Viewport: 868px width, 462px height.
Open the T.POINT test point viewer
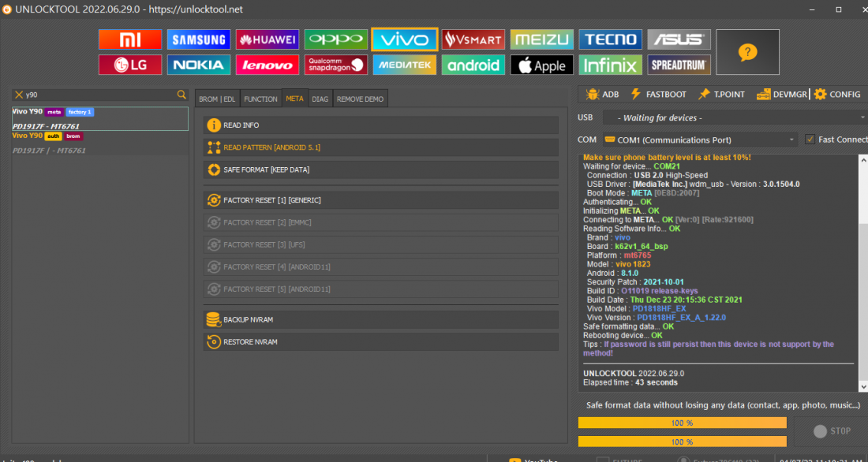pos(721,94)
